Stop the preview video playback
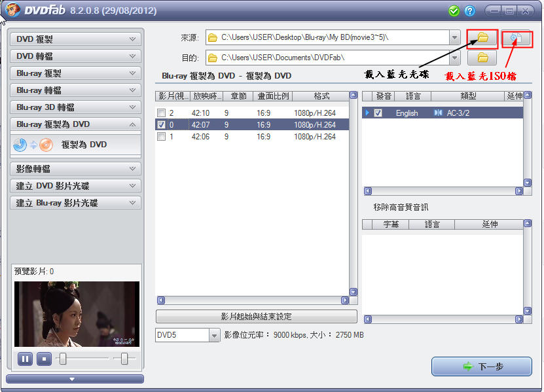Screen dimensions: 544x392 44,359
